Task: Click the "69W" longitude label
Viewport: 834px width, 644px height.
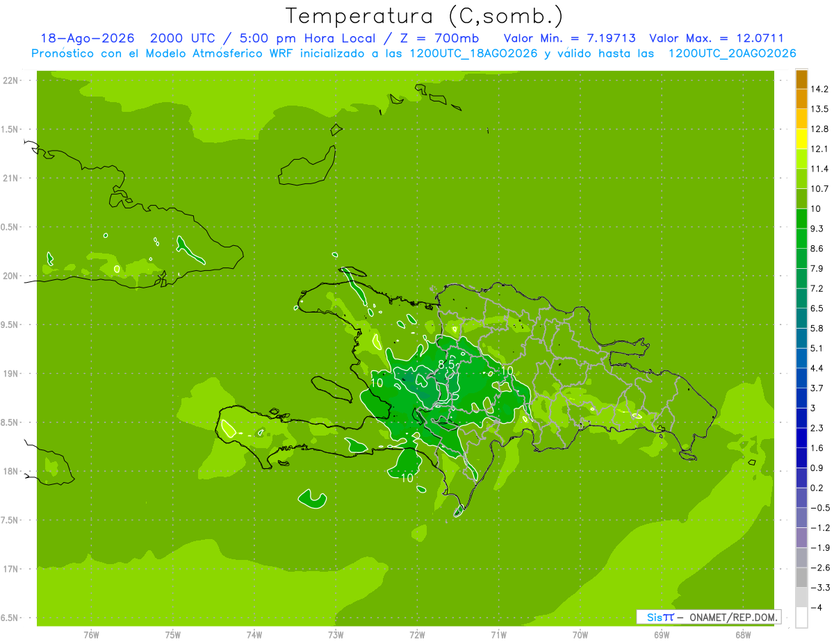Action: (x=662, y=635)
